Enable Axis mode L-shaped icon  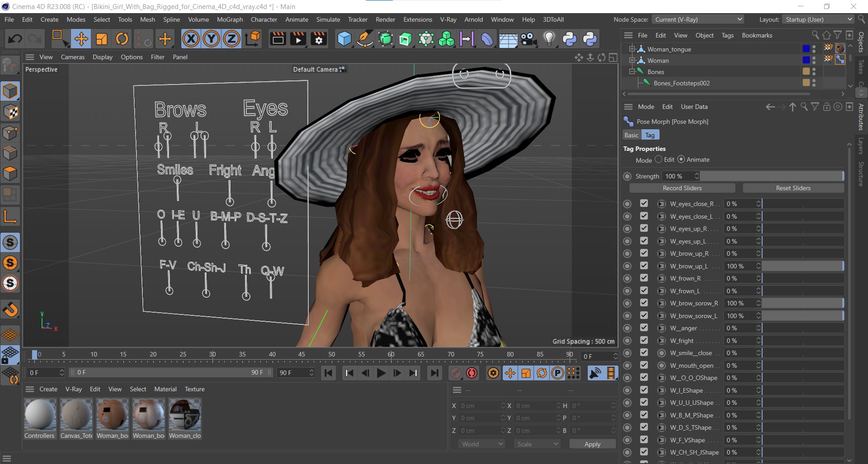click(x=10, y=217)
